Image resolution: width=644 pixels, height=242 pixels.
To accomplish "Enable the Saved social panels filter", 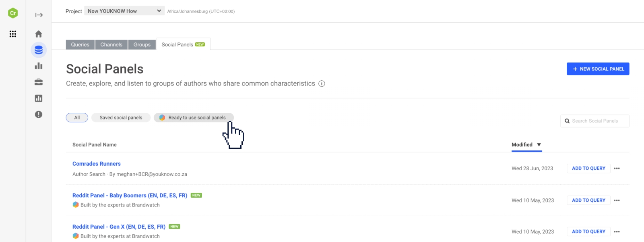I will (x=121, y=117).
